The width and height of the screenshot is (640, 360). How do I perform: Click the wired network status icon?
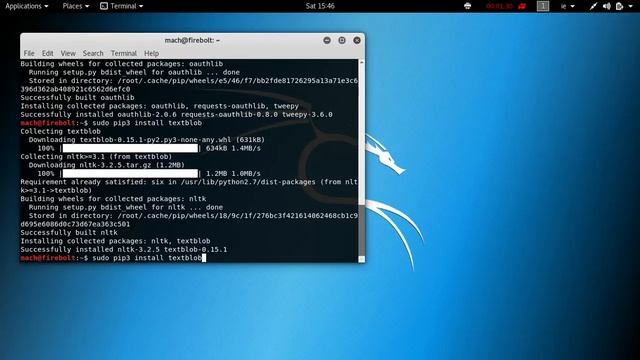593,6
